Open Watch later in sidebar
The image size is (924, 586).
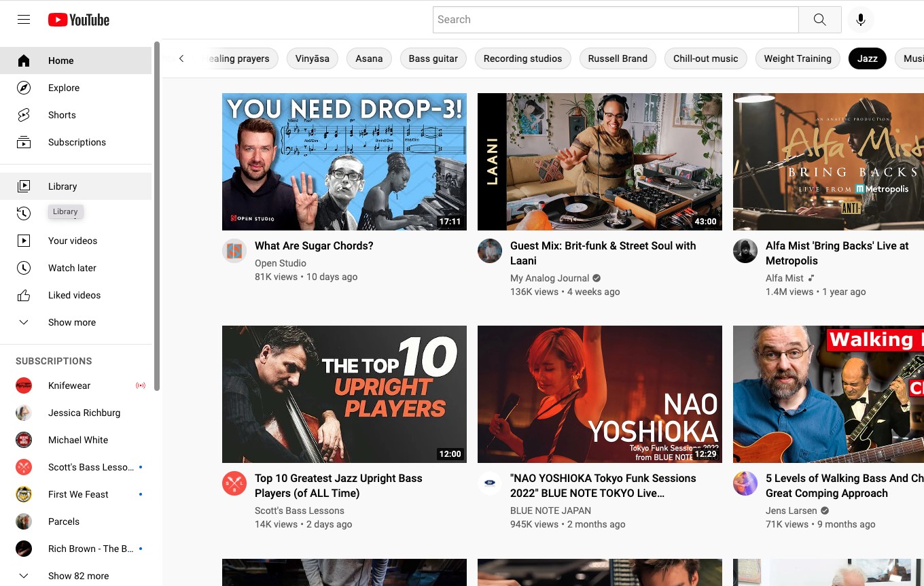(75, 268)
